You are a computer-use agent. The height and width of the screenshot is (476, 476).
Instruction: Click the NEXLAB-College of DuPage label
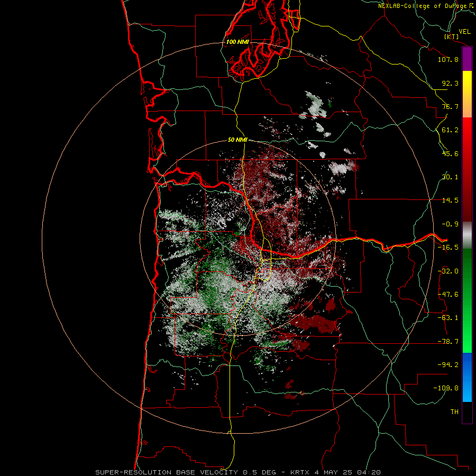[x=425, y=6]
